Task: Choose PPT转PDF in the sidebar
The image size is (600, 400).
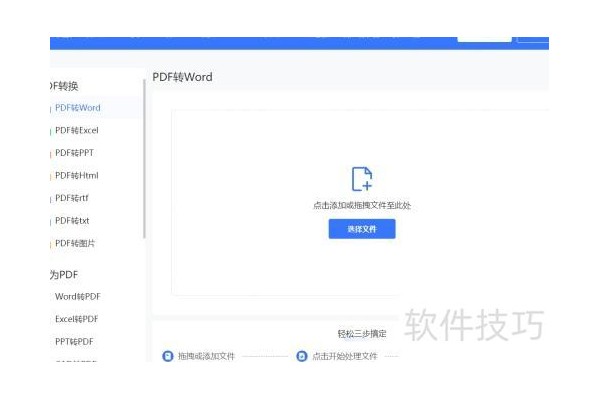Action: pyautogui.click(x=74, y=341)
